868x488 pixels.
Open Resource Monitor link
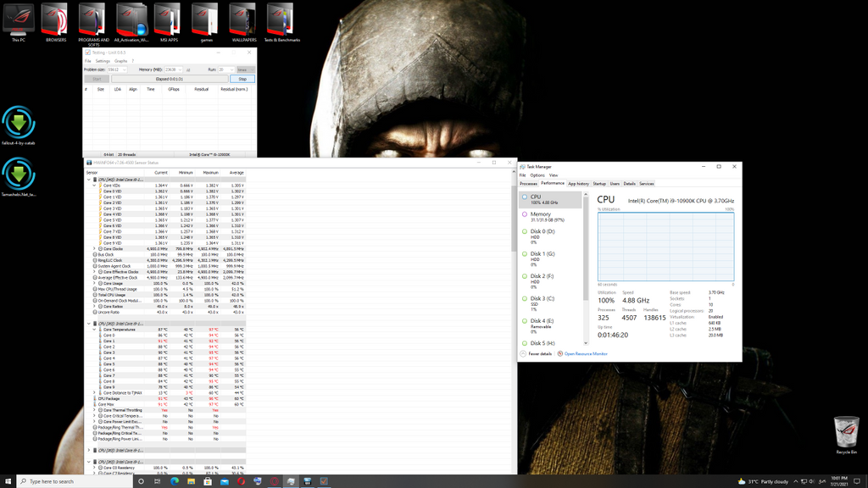click(585, 353)
